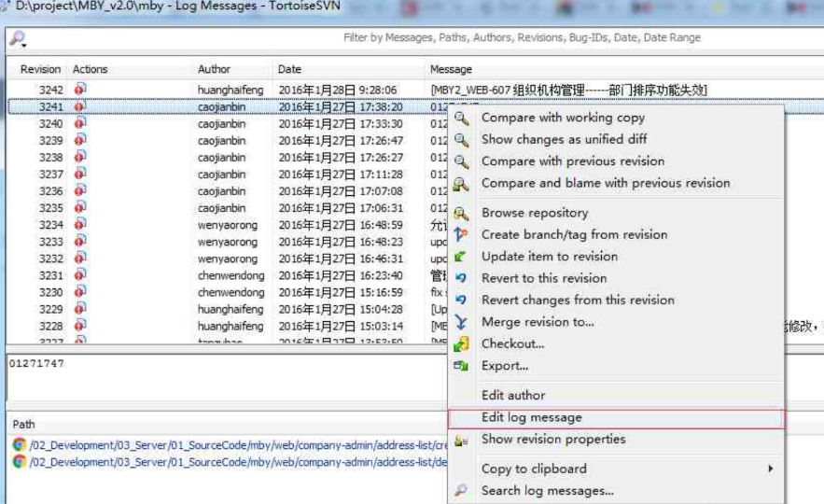Click Update item to revision icon

(460, 257)
